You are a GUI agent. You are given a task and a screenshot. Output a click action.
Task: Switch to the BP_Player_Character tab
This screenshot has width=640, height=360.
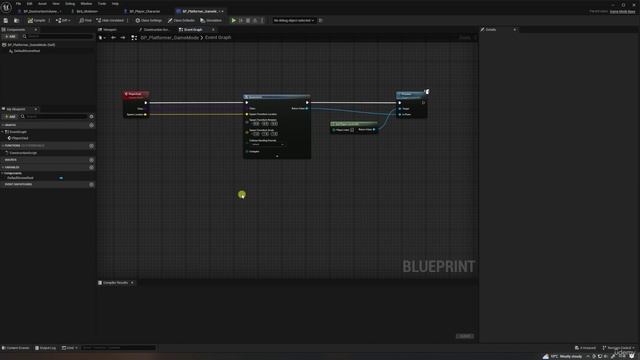click(144, 11)
